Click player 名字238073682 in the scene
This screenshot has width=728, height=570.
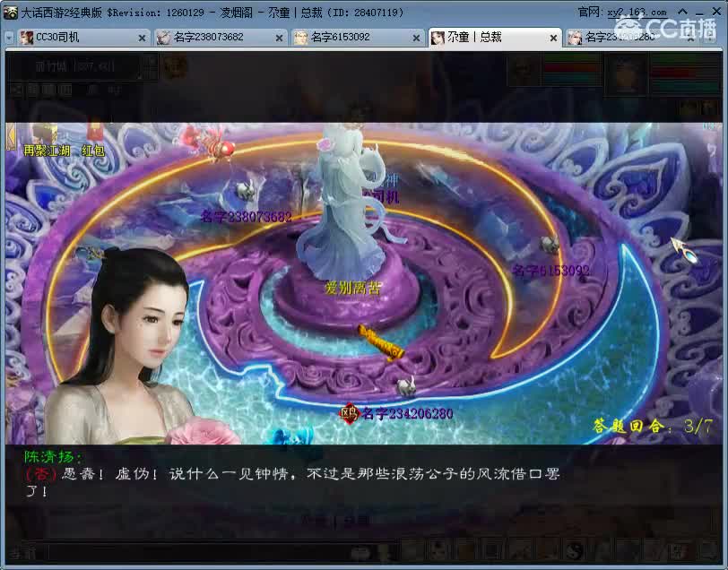coord(246,216)
